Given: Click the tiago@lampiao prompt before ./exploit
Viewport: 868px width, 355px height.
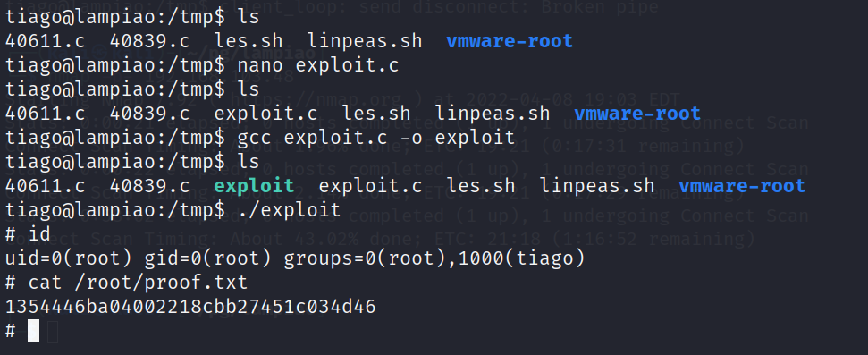Looking at the screenshot, I should pos(115,210).
